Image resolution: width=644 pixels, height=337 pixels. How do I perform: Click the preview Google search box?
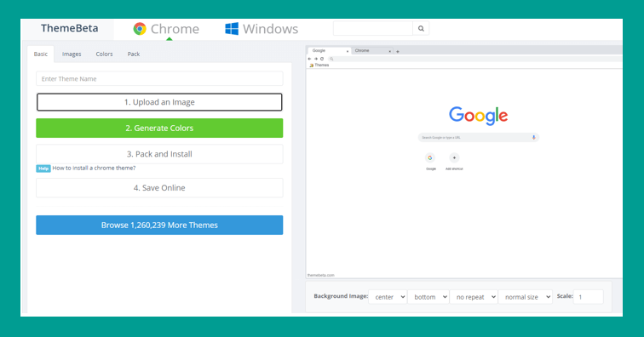[479, 138]
